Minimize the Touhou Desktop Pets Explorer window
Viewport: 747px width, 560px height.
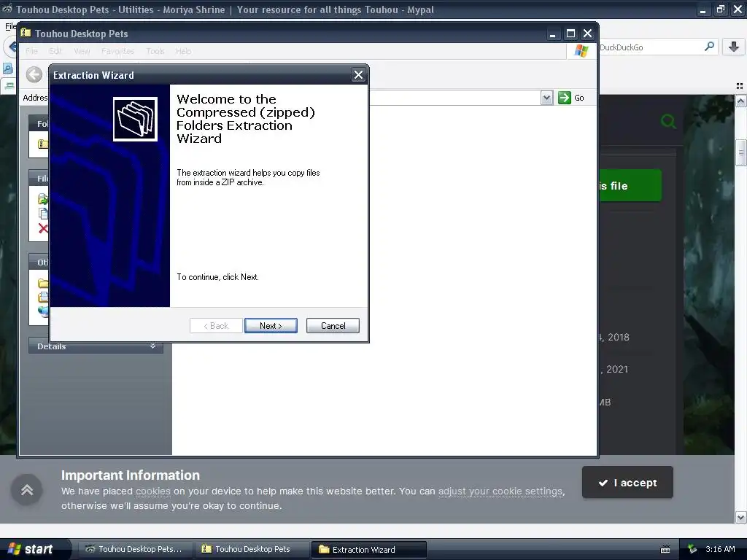click(x=553, y=34)
